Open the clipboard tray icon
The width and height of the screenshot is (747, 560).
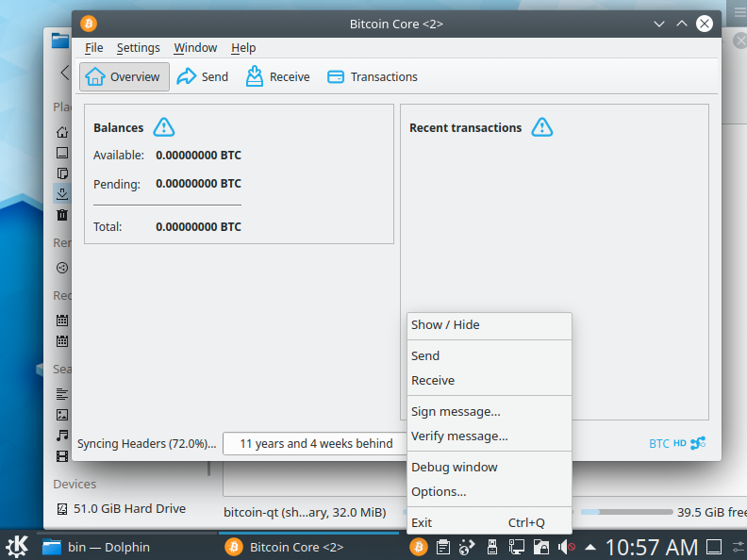point(443,547)
